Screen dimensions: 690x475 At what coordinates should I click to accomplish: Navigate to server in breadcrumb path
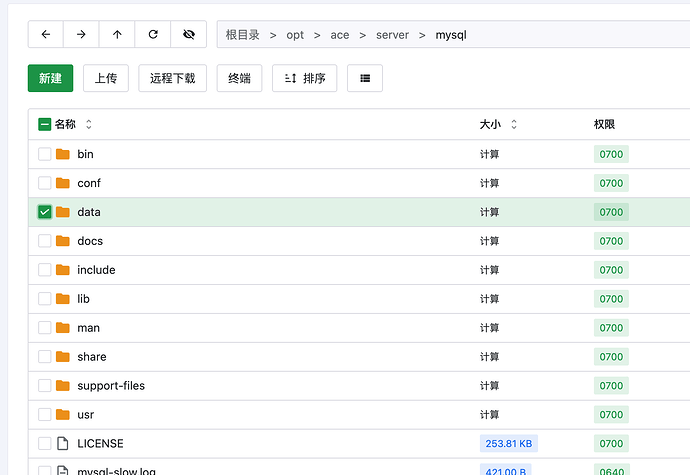[392, 34]
